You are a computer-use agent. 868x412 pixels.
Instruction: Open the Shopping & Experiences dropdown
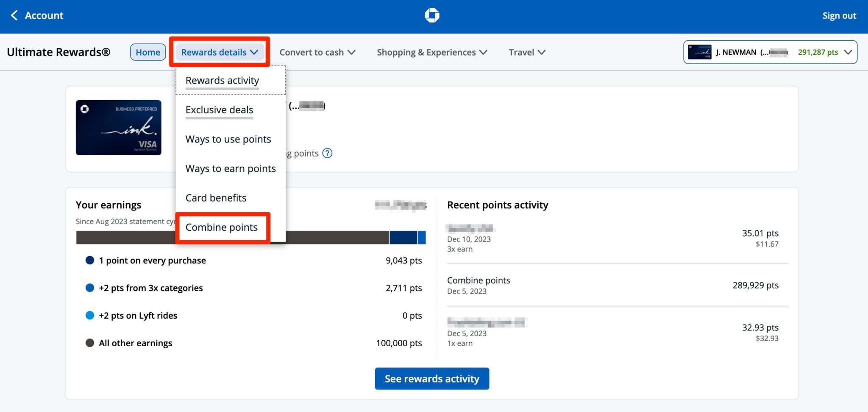tap(431, 52)
